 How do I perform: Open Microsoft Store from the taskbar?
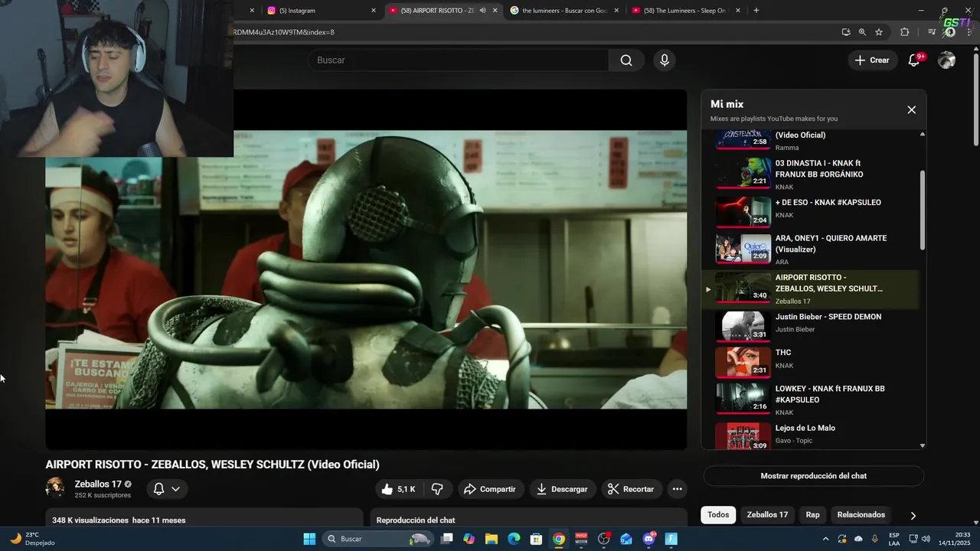coord(537,539)
